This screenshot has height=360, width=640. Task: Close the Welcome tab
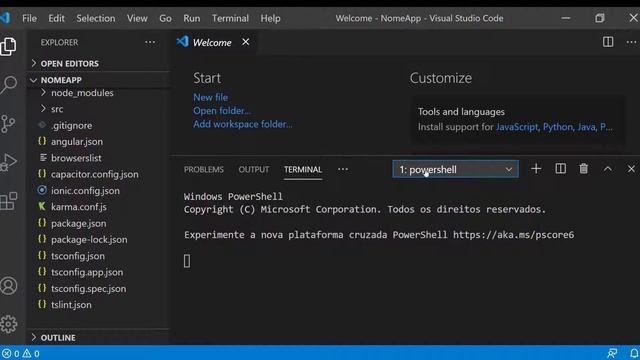coord(245,42)
